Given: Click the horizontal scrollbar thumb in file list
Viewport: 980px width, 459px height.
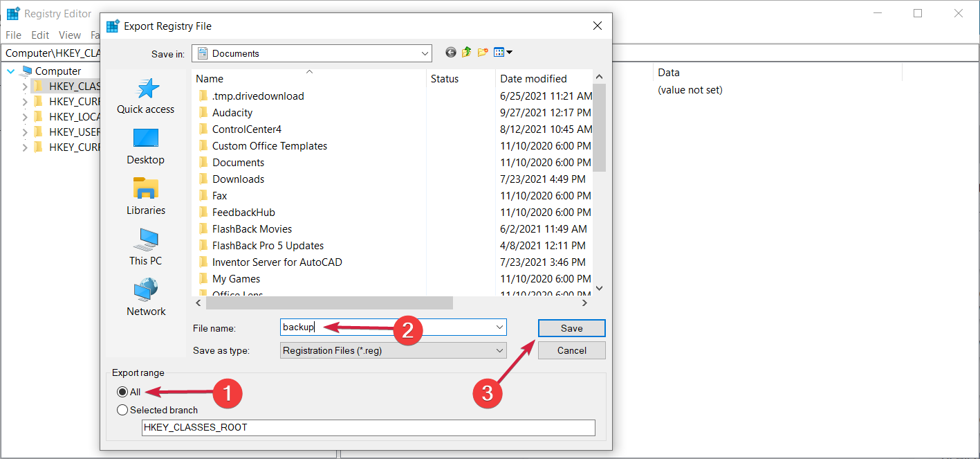Looking at the screenshot, I should 329,303.
